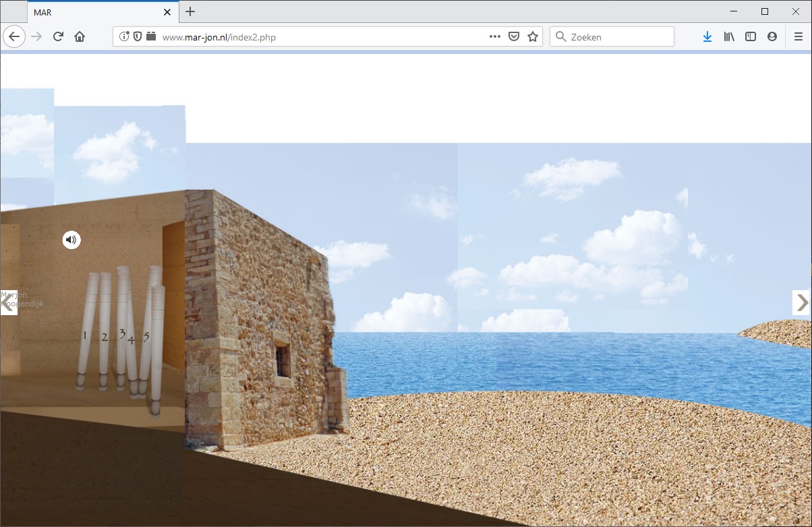Close the MAR tab
This screenshot has height=527, width=812.
(167, 12)
